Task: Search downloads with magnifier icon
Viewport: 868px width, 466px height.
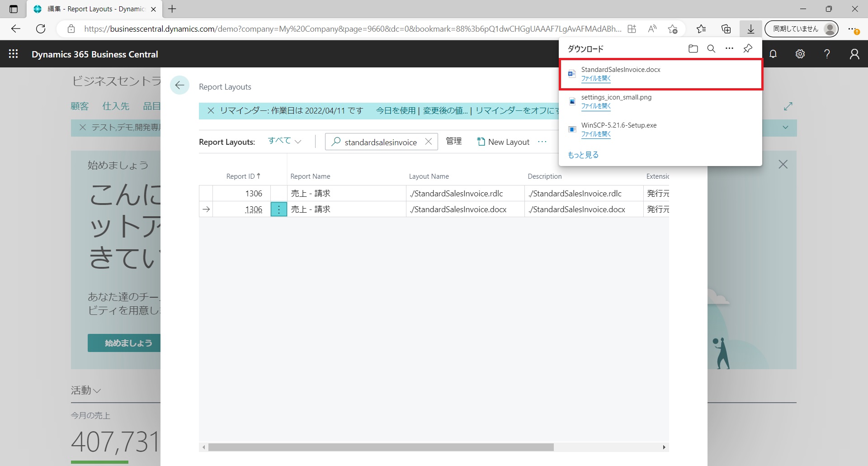Action: click(711, 49)
